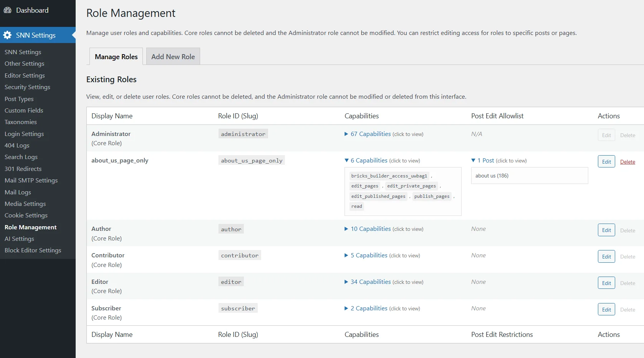Expand Subscriber's 2 Capabilities
This screenshot has width=644, height=358.
pos(369,308)
